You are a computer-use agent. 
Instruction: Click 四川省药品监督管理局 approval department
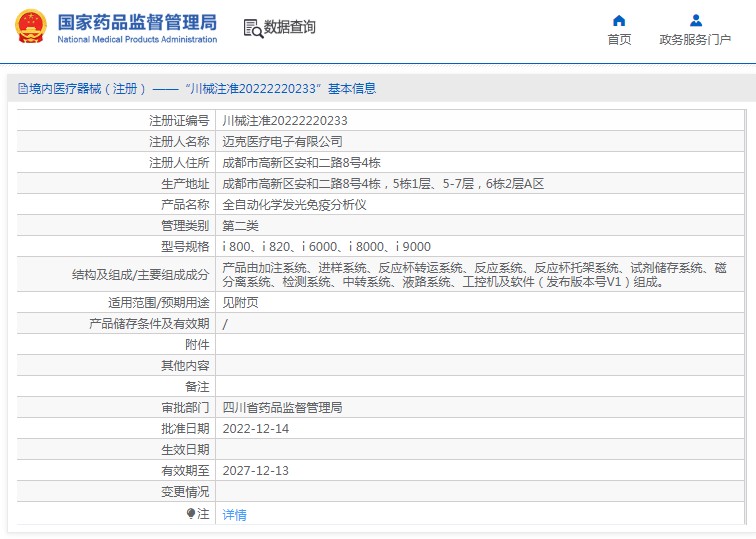pyautogui.click(x=282, y=408)
